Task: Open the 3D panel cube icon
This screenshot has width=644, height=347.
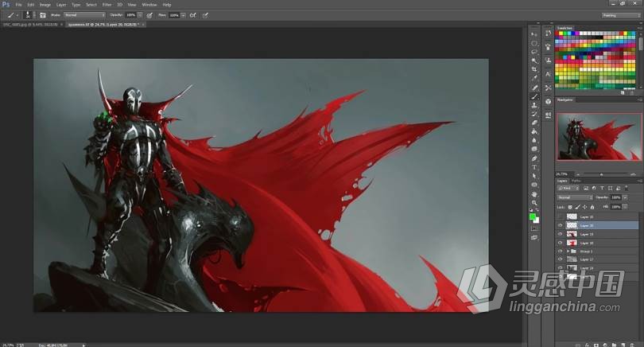Action: (548, 102)
